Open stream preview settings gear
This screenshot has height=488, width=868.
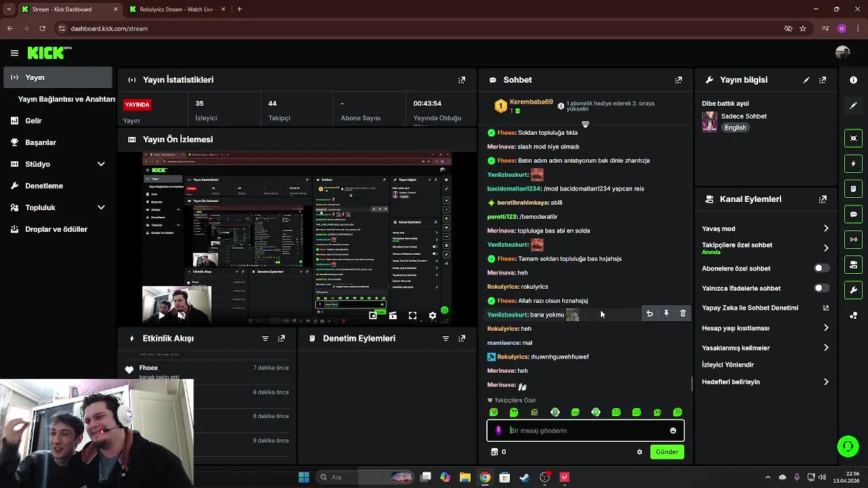[x=433, y=315]
